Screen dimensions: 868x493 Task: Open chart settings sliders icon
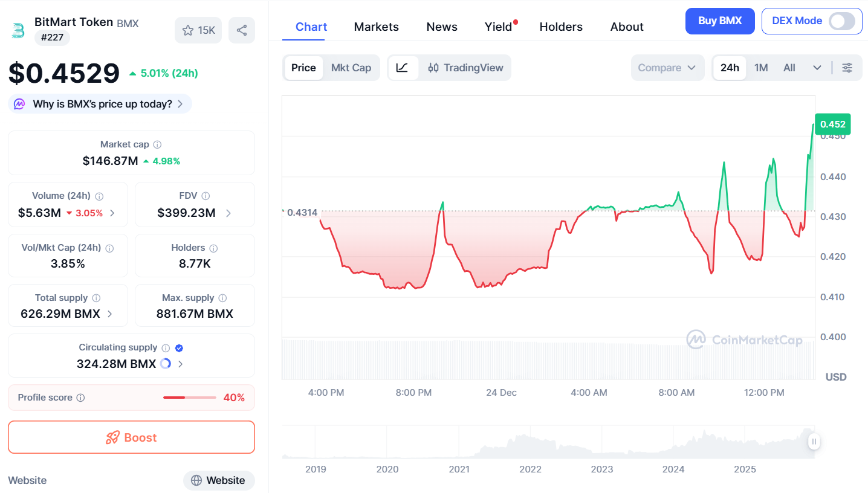point(847,68)
